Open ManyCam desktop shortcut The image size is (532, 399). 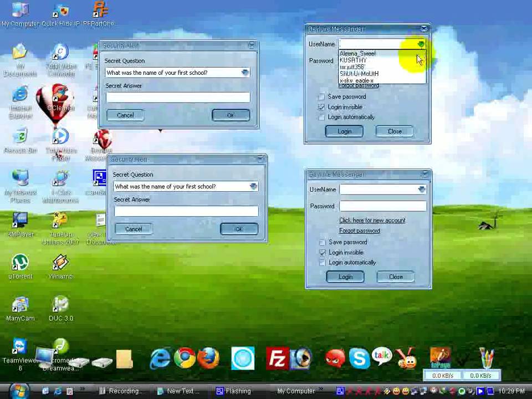(x=21, y=309)
